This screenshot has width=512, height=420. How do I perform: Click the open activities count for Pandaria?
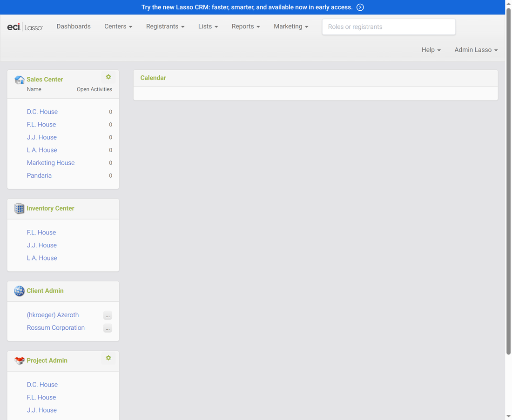[110, 176]
